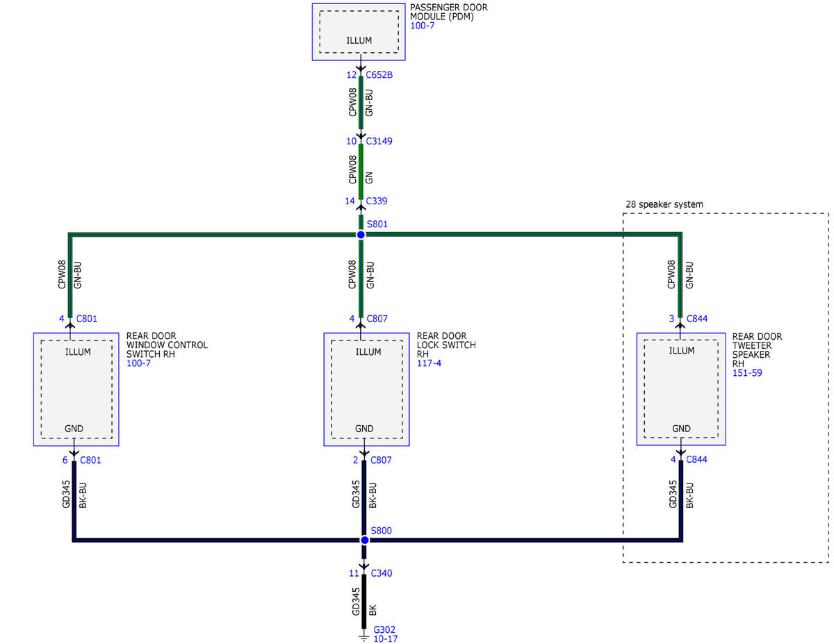Open C801 connector at pin 6
The height and width of the screenshot is (644, 834).
tap(91, 460)
